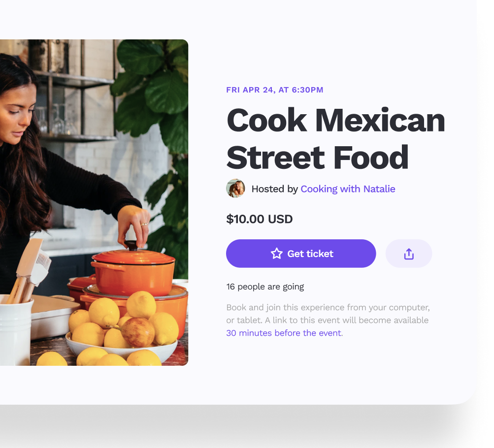Click the 16 people are going text
This screenshot has height=448, width=494.
point(265,287)
